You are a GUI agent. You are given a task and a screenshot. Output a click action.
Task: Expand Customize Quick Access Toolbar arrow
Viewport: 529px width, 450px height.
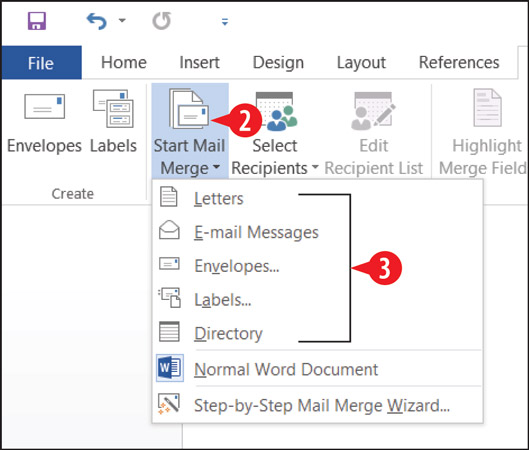coord(225,22)
